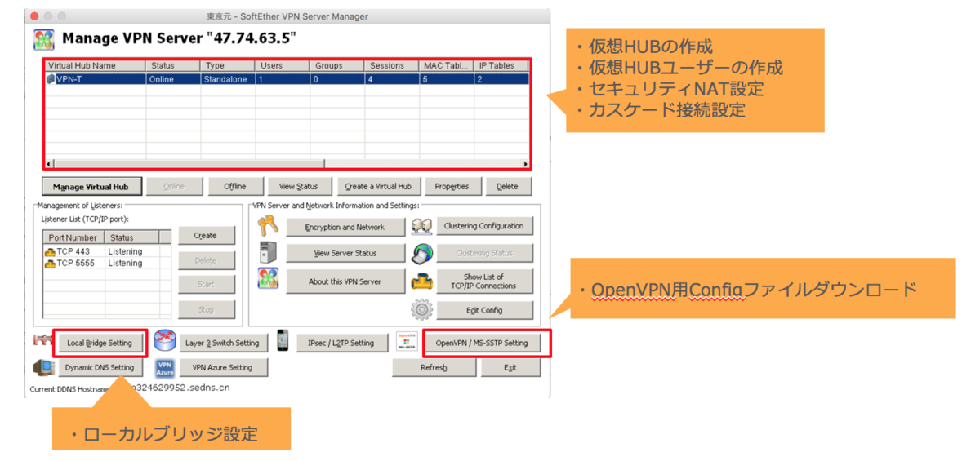Sort hubs by Type column header
Image resolution: width=980 pixels, height=461 pixels.
(x=228, y=65)
